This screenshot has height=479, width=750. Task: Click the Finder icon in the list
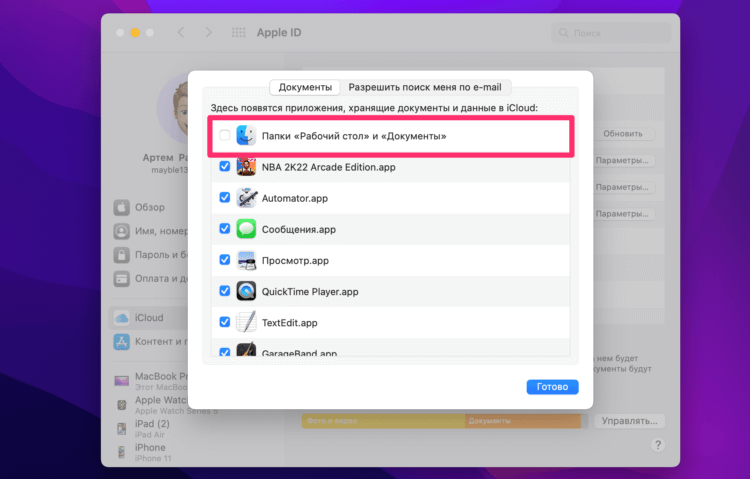pos(246,135)
